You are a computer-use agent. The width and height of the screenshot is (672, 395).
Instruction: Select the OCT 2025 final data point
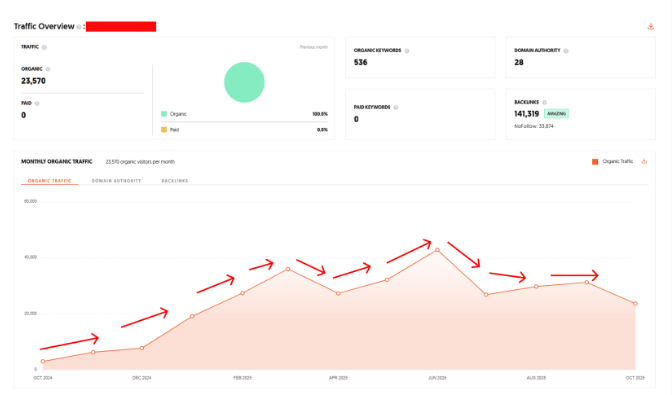[635, 303]
